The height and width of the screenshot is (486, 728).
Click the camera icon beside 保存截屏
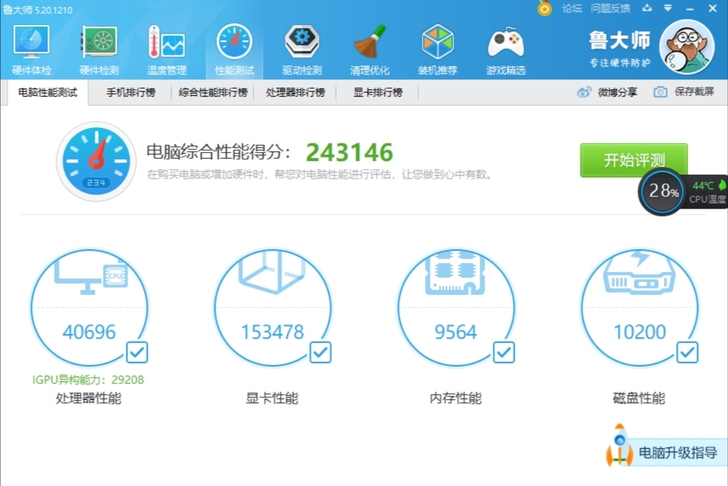660,92
